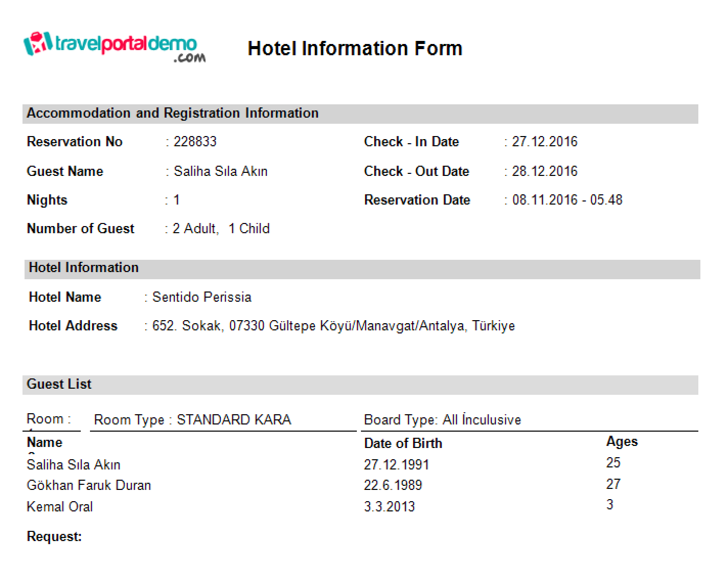This screenshot has width=728, height=583.
Task: Click the Date of Birth column header
Action: click(x=403, y=443)
